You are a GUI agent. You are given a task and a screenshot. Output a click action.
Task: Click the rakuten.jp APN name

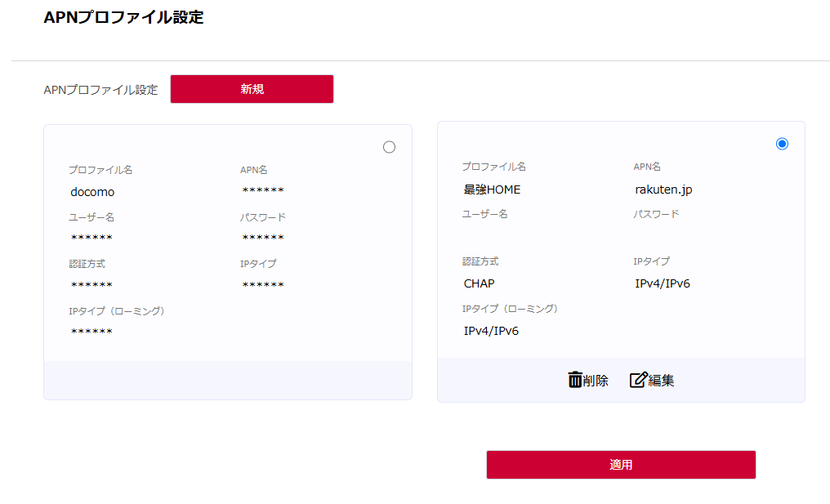(x=663, y=190)
